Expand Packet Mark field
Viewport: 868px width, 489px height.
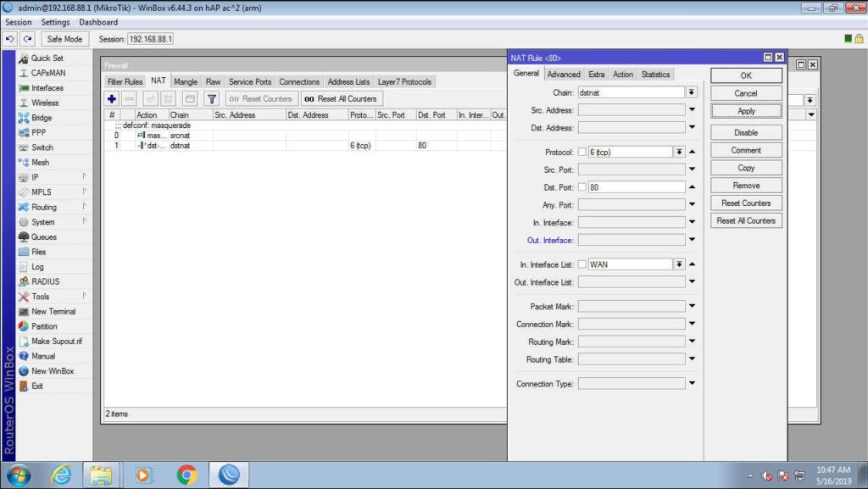point(692,307)
